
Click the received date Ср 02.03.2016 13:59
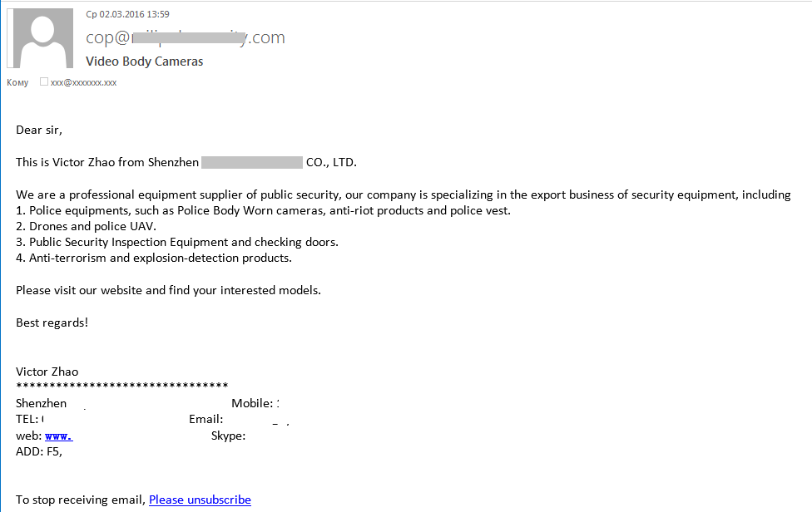pos(127,14)
